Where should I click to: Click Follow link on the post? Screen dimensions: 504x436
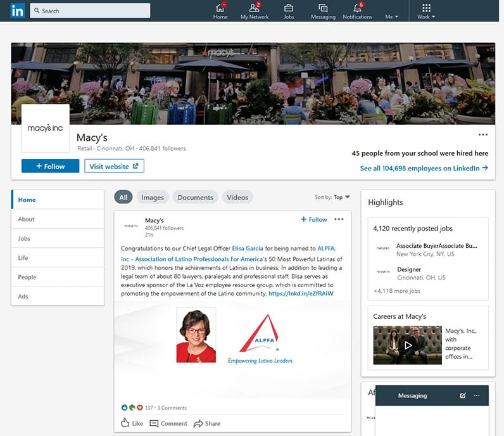(313, 219)
